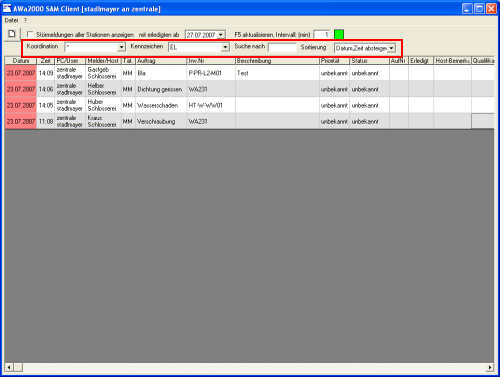Image resolution: width=500 pixels, height=377 pixels.
Task: Maximize the SAM Client window
Action: point(479,8)
